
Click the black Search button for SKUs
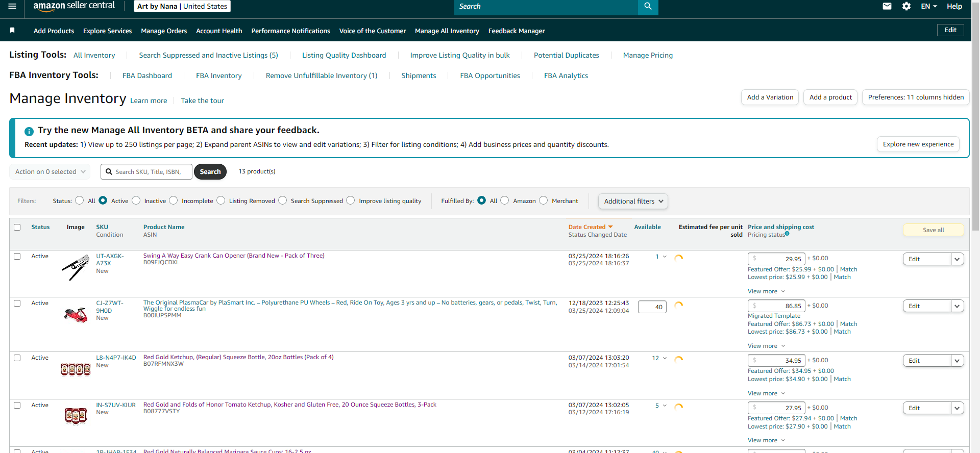coord(210,172)
